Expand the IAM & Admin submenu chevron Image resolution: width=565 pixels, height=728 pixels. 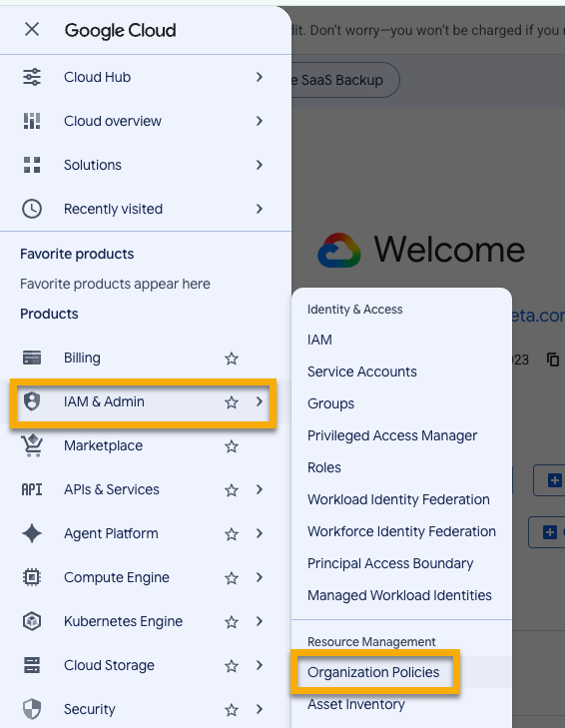tap(260, 401)
